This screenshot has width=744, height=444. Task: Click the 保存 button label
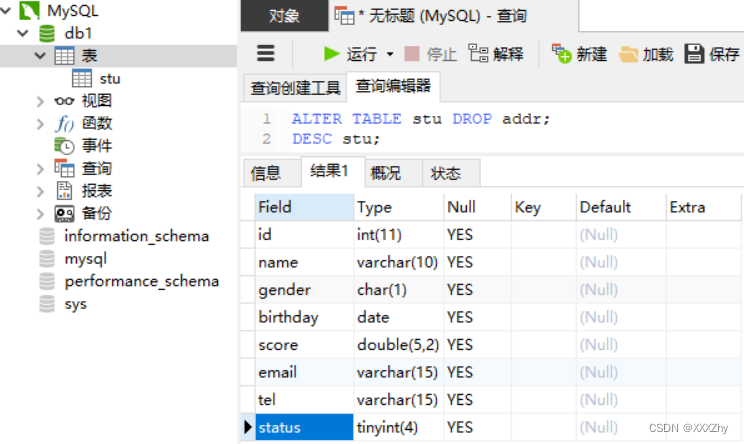[x=725, y=54]
